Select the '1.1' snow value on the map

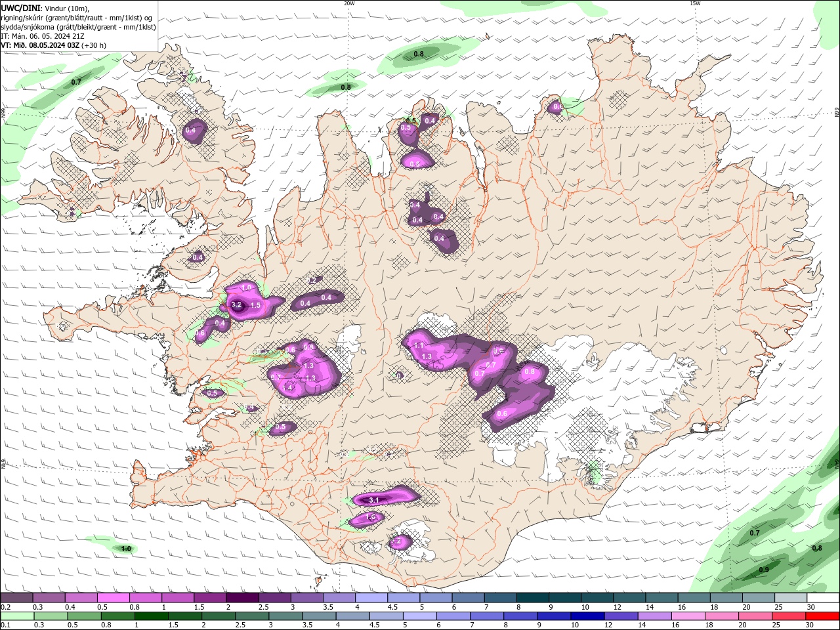click(x=419, y=345)
